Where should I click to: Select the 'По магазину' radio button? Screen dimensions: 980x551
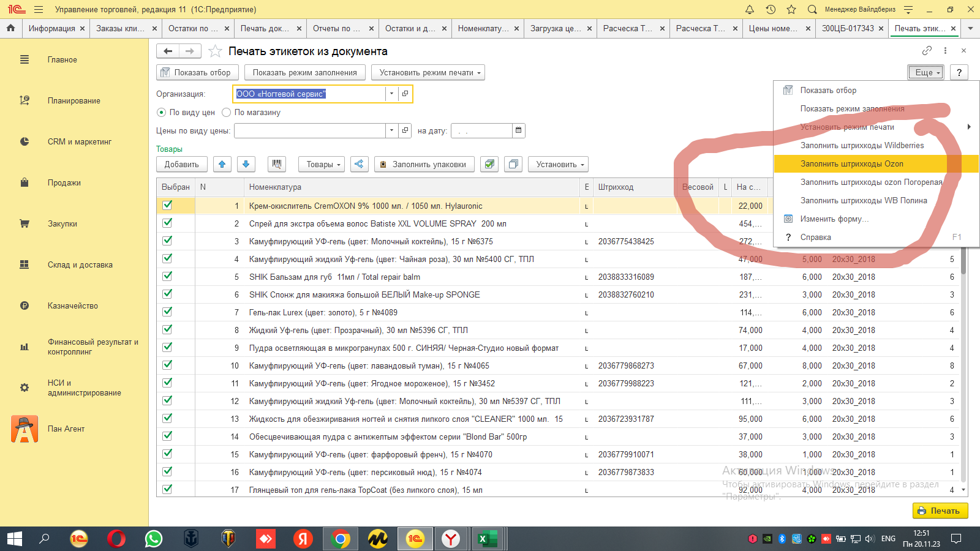(x=227, y=113)
